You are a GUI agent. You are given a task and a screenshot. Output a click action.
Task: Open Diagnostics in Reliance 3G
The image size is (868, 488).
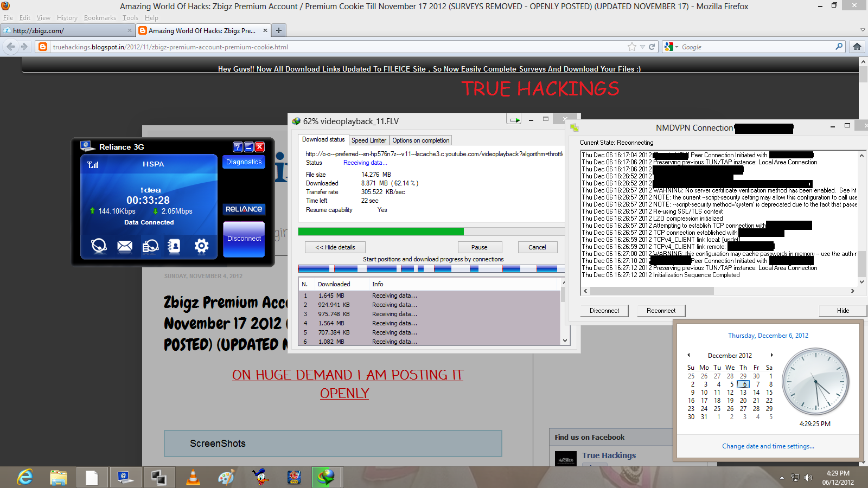click(244, 162)
